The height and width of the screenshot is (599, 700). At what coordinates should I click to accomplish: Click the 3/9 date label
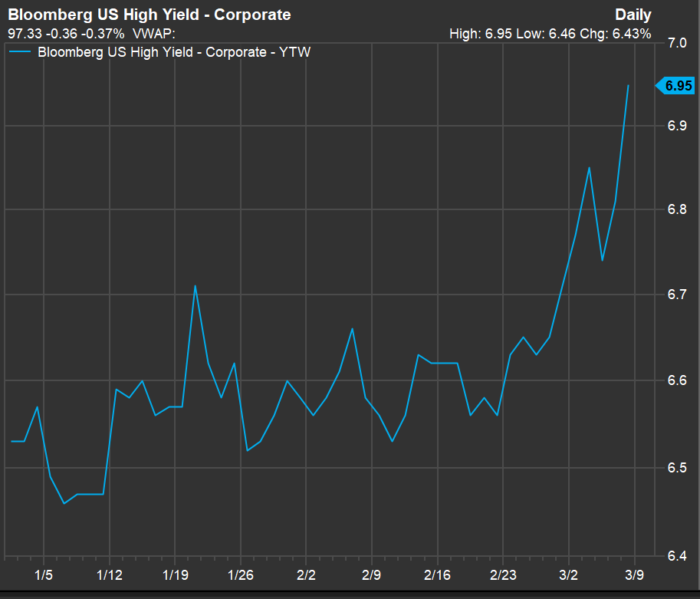pos(634,575)
